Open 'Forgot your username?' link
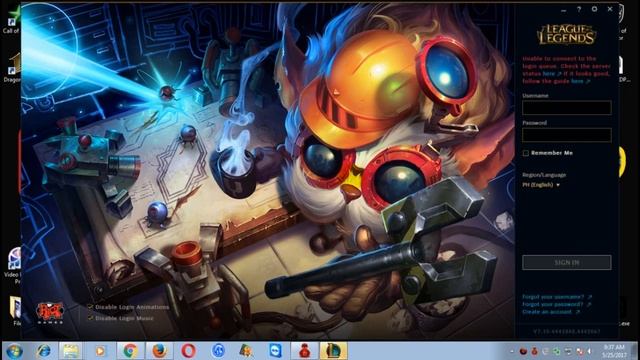This screenshot has width=640, height=360. [557, 297]
